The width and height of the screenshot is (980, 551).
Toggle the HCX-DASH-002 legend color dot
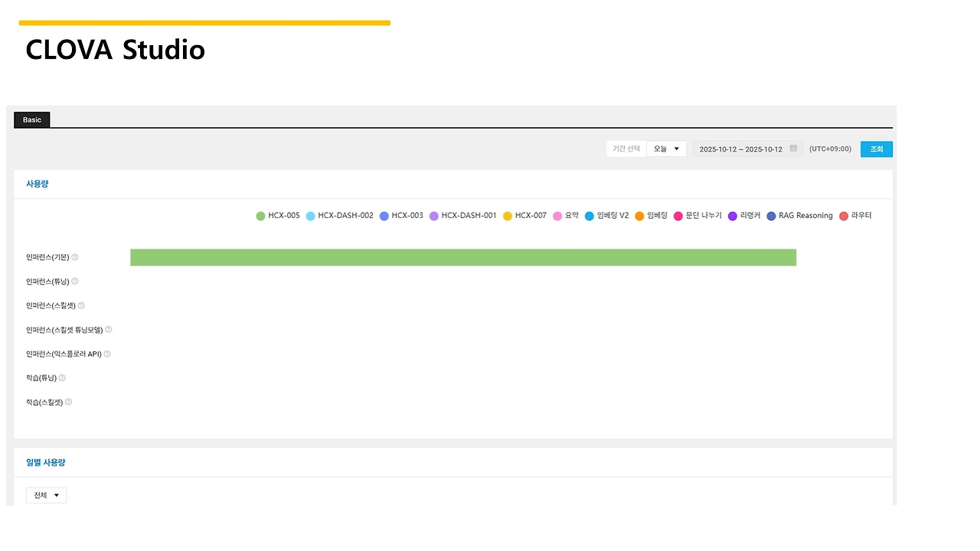pyautogui.click(x=310, y=216)
